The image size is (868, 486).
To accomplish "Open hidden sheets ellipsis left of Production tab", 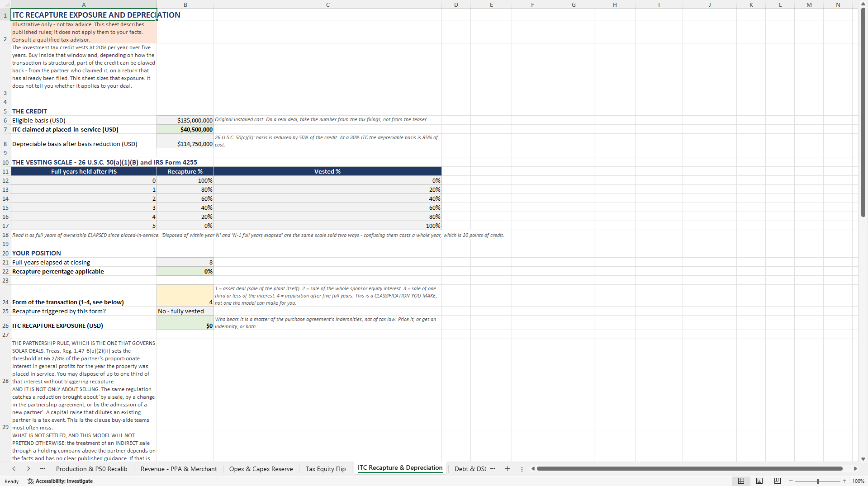I will 43,469.
